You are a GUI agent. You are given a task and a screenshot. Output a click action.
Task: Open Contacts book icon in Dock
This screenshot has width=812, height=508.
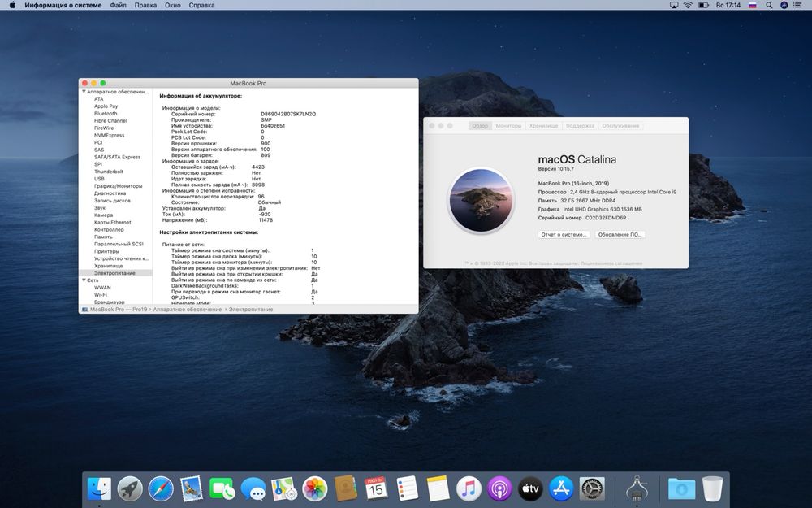tap(345, 488)
